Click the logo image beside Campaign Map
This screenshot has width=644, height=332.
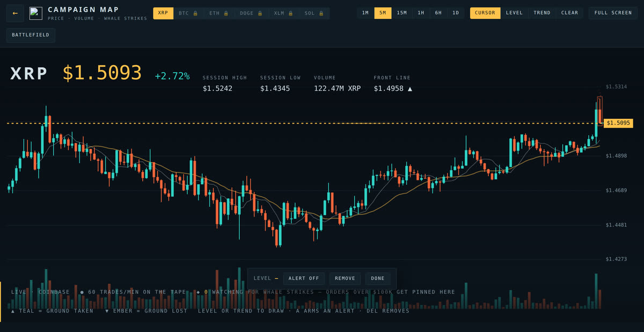36,13
